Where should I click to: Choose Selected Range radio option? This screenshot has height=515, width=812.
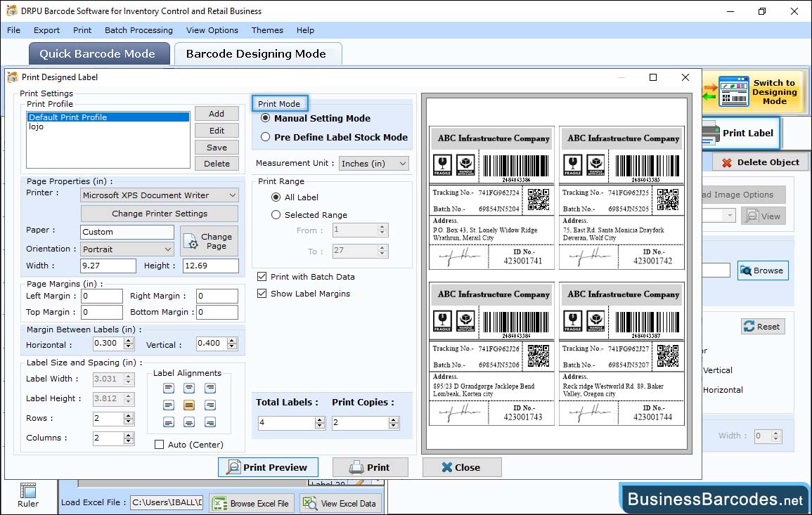coord(276,215)
